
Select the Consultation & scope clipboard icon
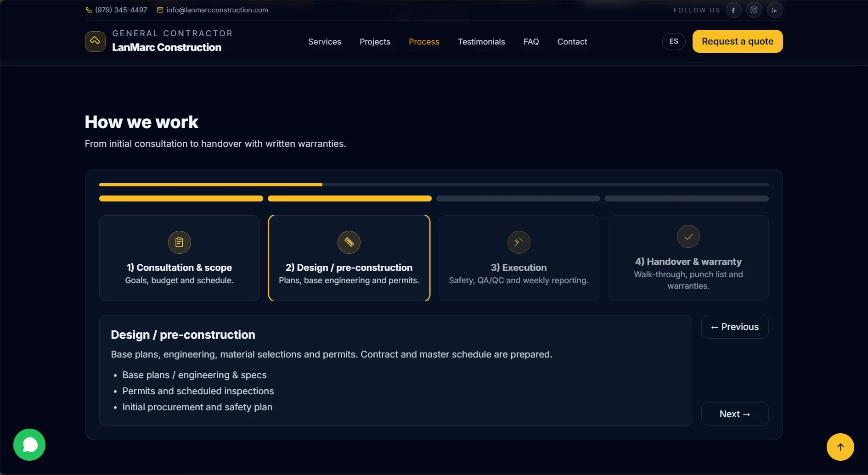(179, 242)
